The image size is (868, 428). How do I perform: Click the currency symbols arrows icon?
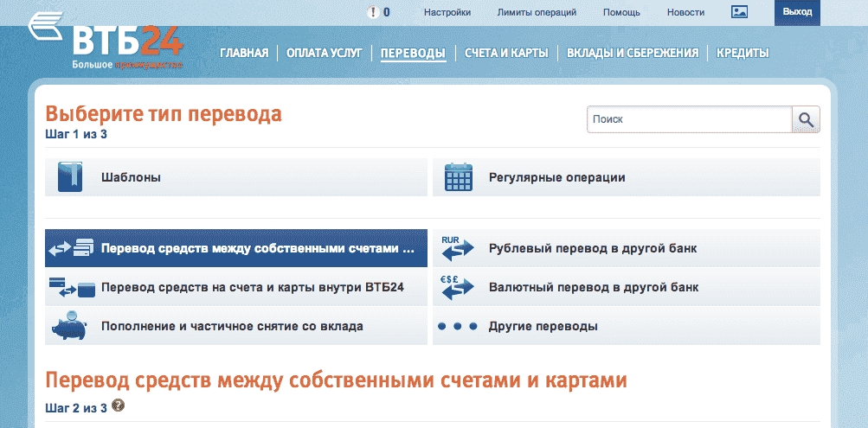458,287
